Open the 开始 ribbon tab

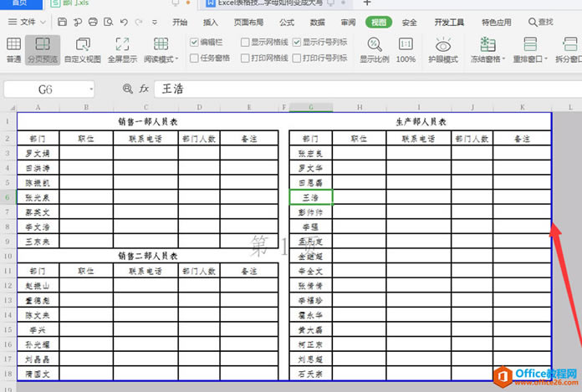click(x=180, y=23)
